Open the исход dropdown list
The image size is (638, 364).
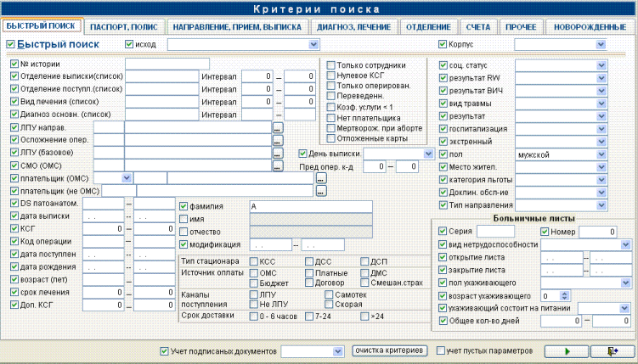313,44
